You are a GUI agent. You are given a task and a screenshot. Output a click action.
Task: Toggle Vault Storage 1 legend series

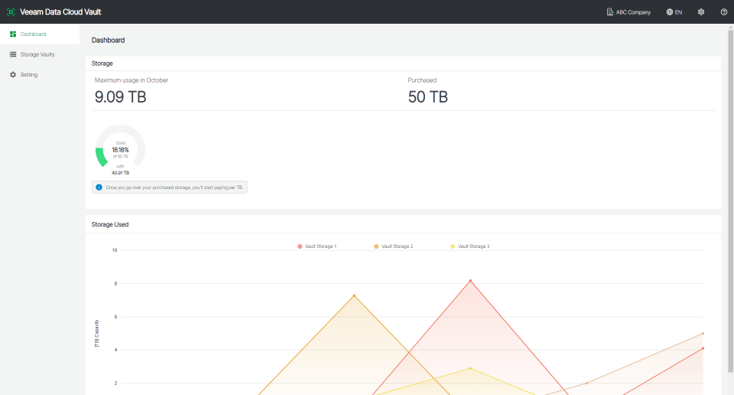(x=317, y=246)
